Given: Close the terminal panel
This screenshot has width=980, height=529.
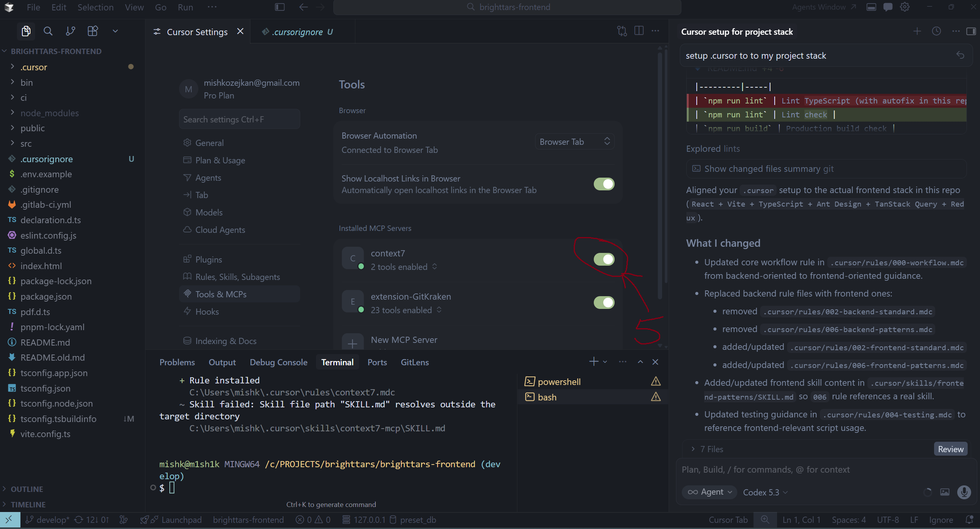Looking at the screenshot, I should click(655, 362).
